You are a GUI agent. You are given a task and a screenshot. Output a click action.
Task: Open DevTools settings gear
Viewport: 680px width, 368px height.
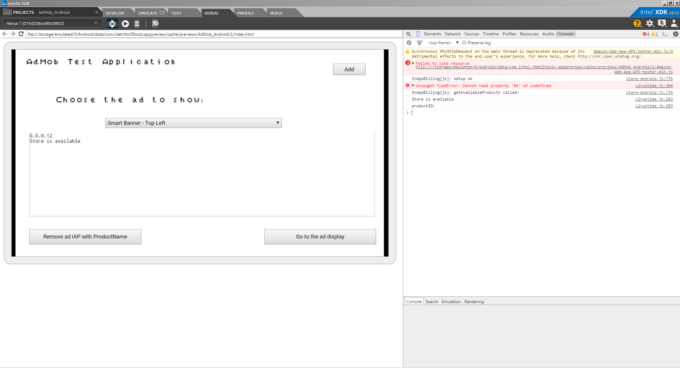[675, 34]
